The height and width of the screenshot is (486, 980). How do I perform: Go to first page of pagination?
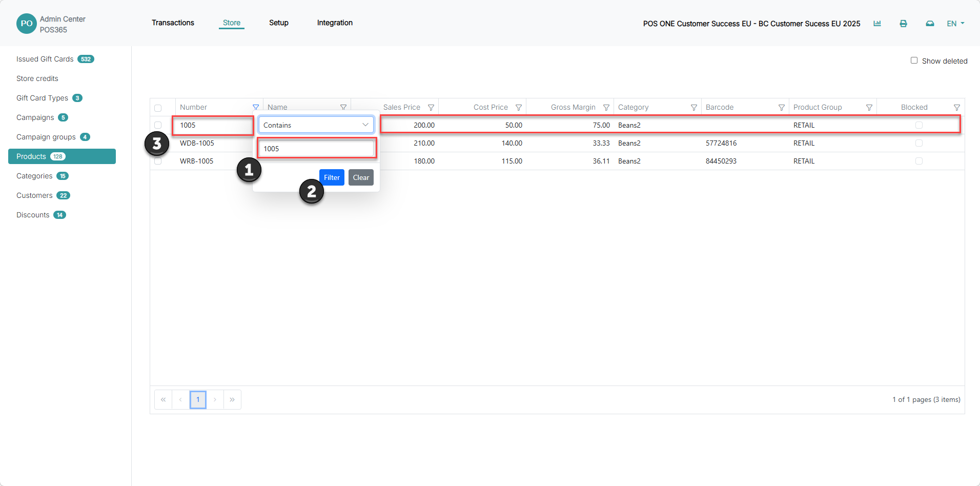(x=163, y=399)
